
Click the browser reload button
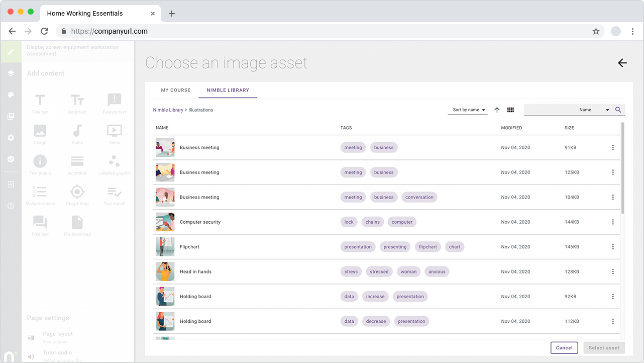[44, 31]
